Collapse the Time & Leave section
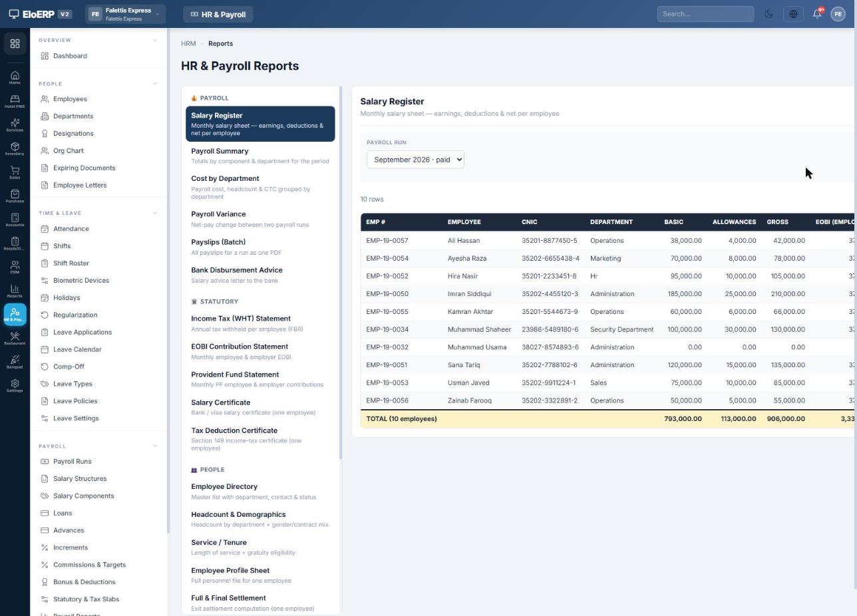This screenshot has width=857, height=616. pos(155,214)
